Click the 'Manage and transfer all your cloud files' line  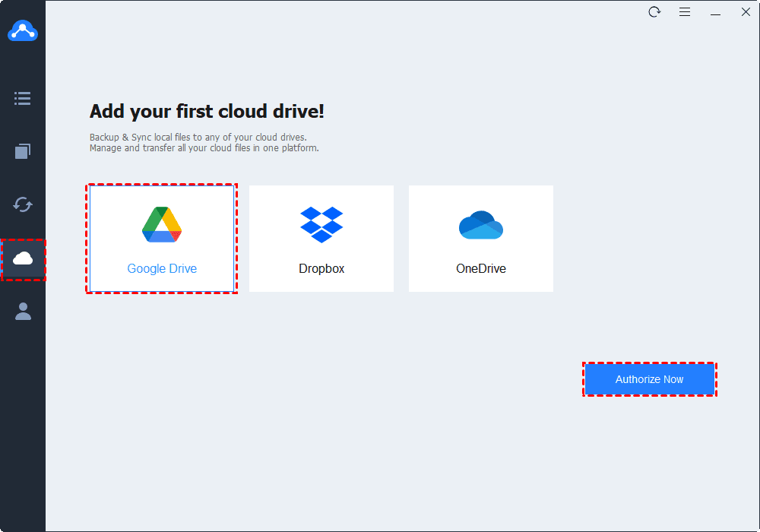tap(204, 148)
